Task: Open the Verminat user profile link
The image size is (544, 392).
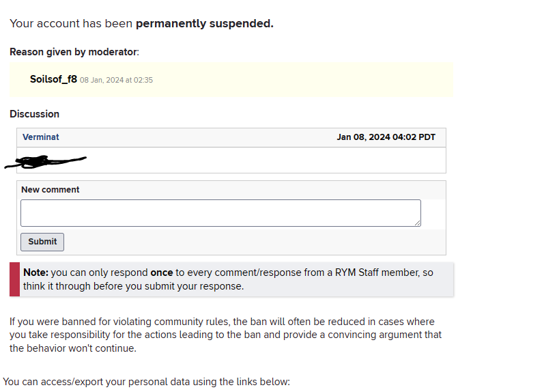Action: pyautogui.click(x=40, y=137)
